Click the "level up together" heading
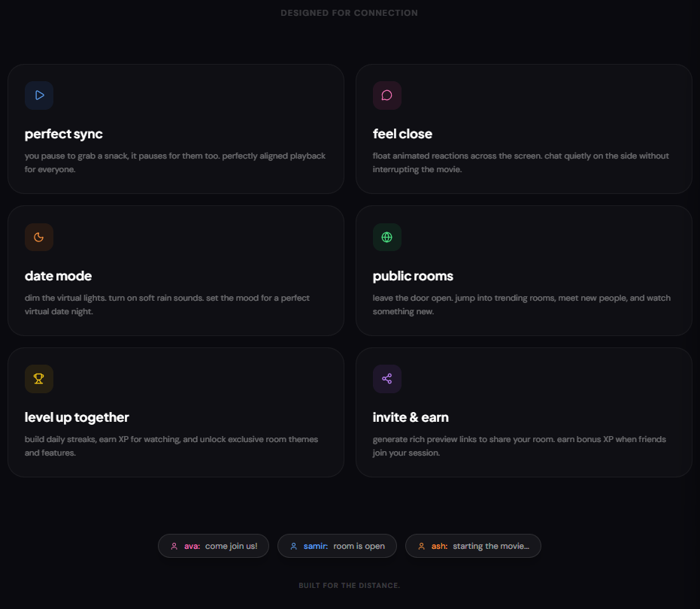Screen dimensions: 700x609 (77, 417)
